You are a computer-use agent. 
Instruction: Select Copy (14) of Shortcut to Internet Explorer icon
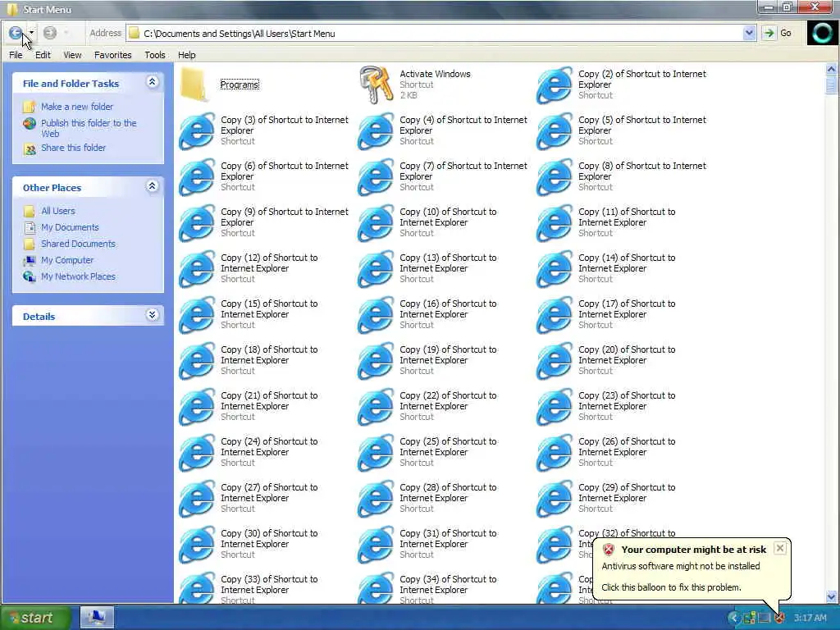[554, 269]
